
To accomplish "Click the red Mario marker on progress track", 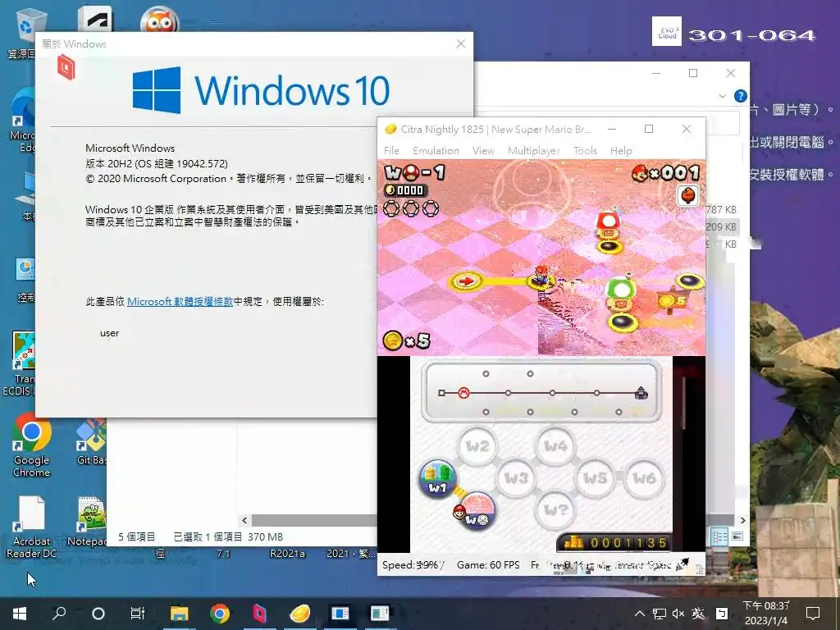I will click(x=464, y=393).
